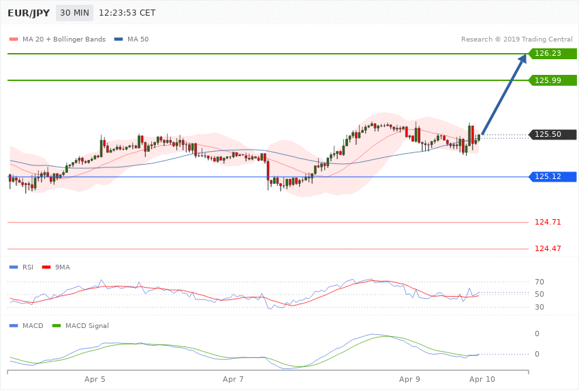Click the blue MA 50 legend swatch
579x392 pixels.
tap(119, 39)
